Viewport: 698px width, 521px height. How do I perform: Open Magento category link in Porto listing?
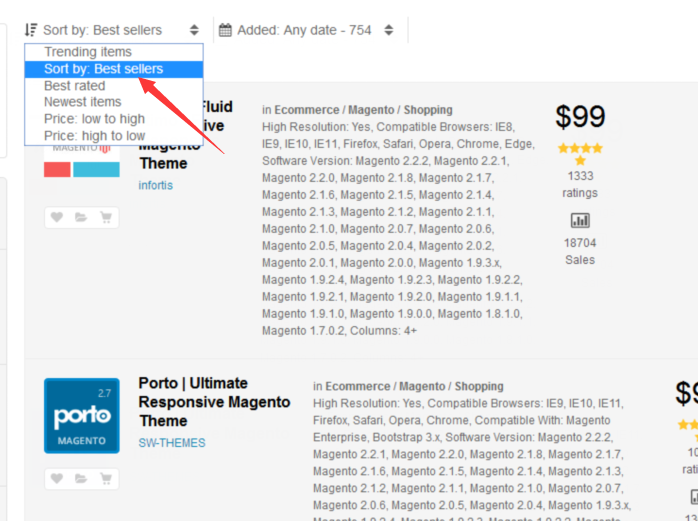[422, 386]
